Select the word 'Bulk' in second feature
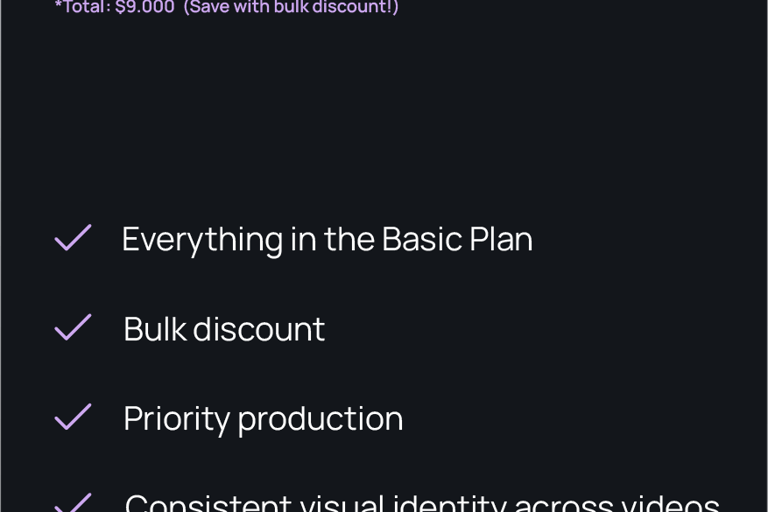This screenshot has width=768, height=512. point(155,329)
